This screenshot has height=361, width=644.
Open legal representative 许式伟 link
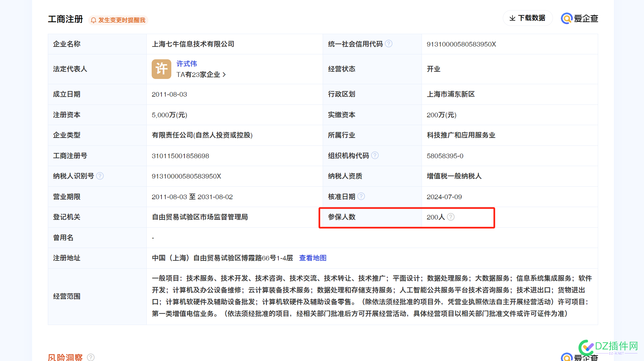point(187,64)
